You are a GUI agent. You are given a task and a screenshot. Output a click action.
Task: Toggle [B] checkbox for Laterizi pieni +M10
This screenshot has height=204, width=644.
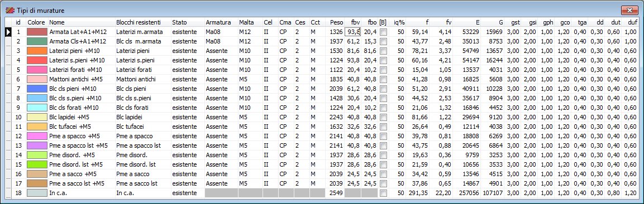pos(383,51)
